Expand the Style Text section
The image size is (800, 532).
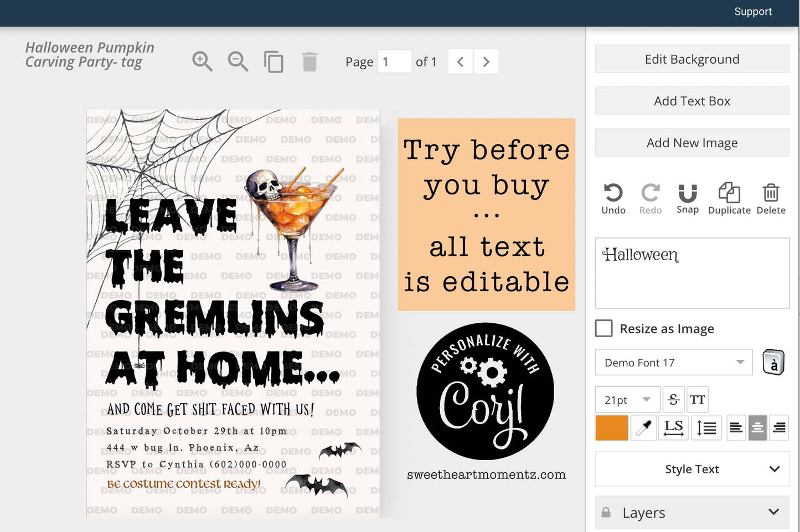[692, 469]
